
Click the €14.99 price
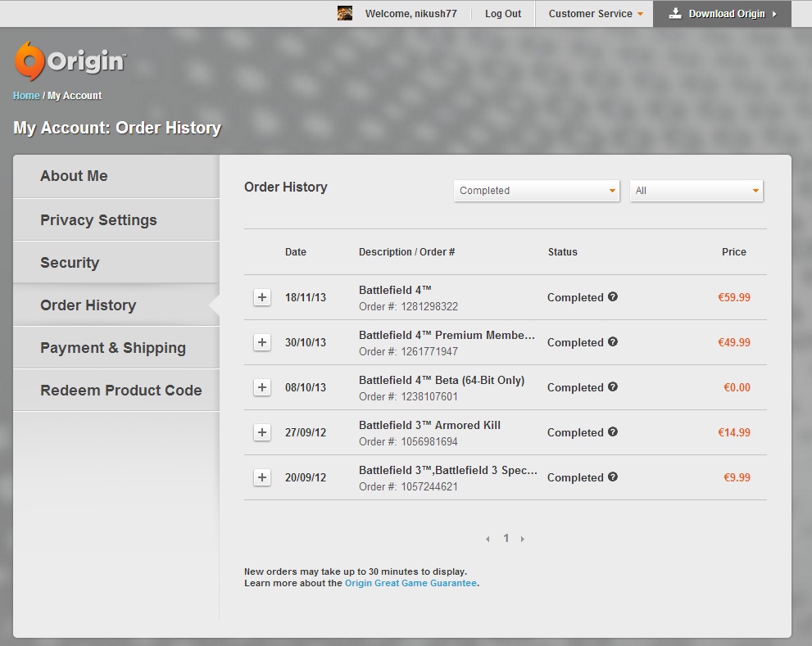point(734,432)
